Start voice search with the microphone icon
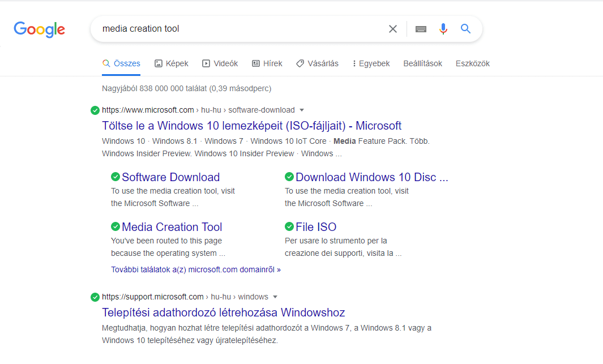The height and width of the screenshot is (364, 603). click(443, 29)
